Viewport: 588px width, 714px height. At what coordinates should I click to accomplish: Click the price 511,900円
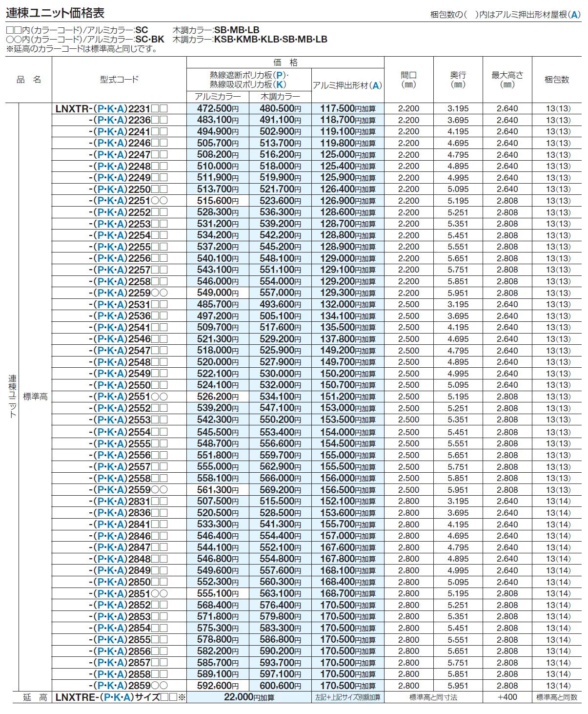tap(218, 178)
